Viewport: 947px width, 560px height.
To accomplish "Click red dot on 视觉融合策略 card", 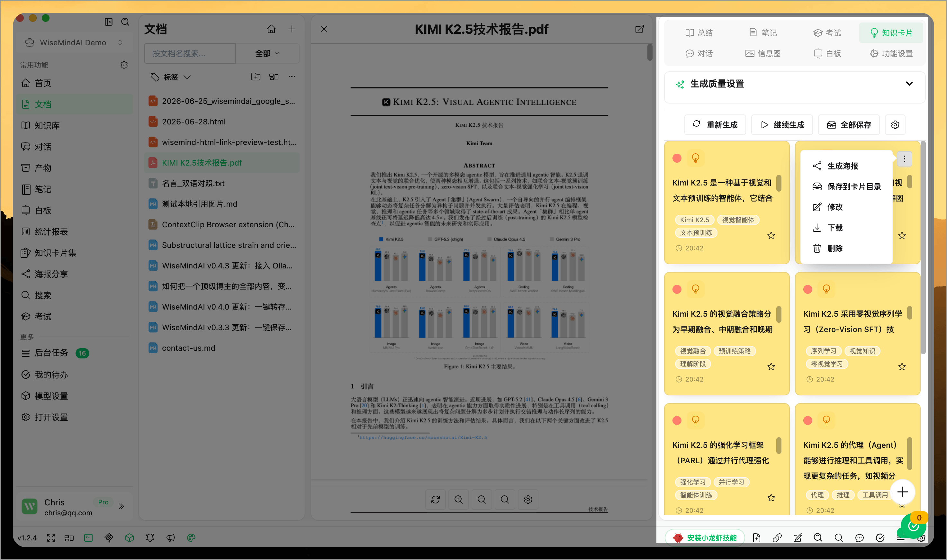I will (x=677, y=289).
